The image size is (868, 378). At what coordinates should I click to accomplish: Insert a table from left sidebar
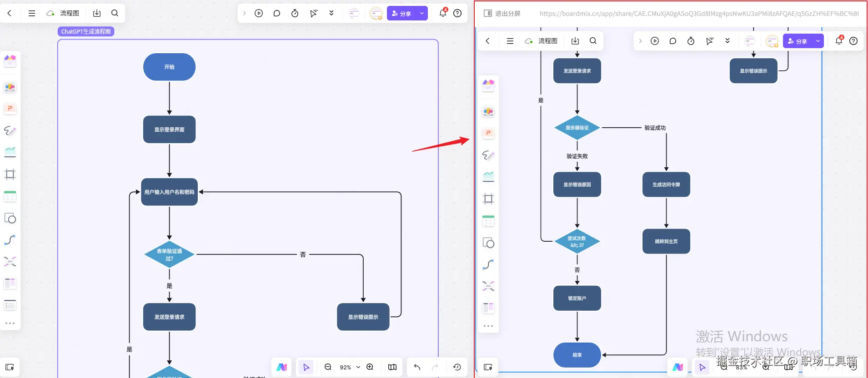click(x=10, y=196)
